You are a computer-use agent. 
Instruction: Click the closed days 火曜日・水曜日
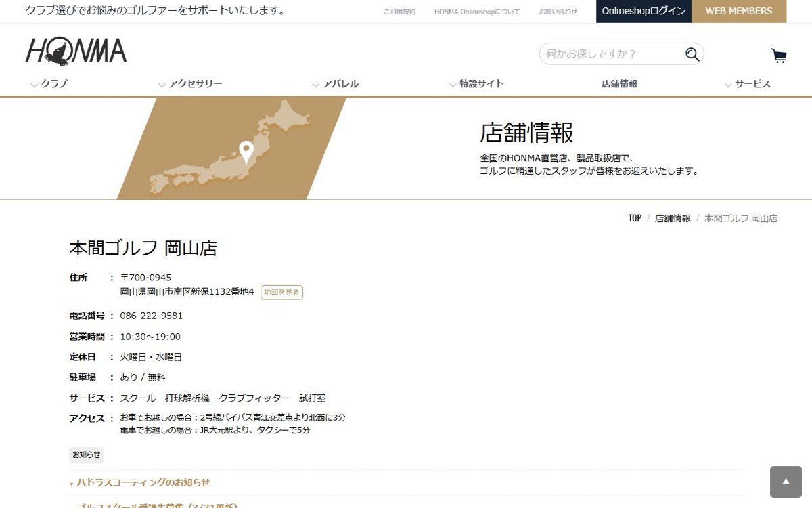(x=151, y=357)
